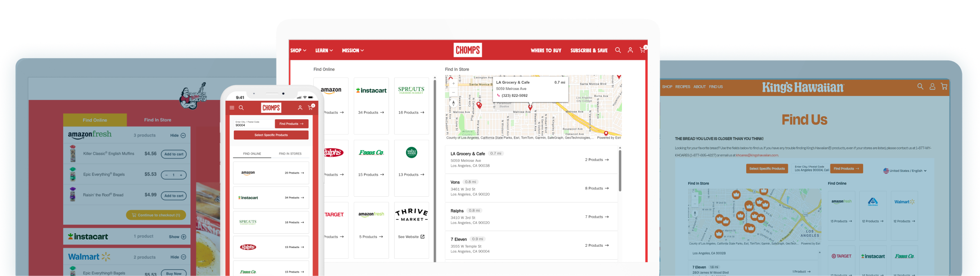Expand the SHOP dropdown menu
Viewport: 980px width, 276px height.
298,50
